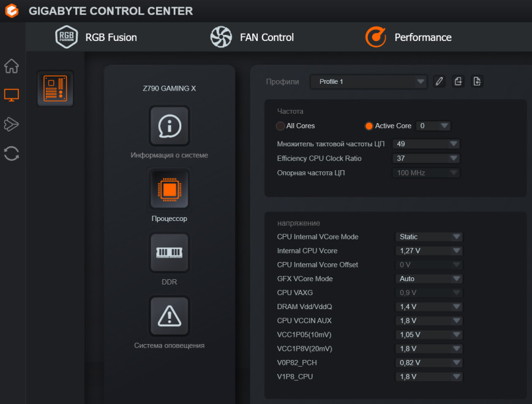Open Efficiency CPU Clock Ratio dropdown

[x=426, y=159]
